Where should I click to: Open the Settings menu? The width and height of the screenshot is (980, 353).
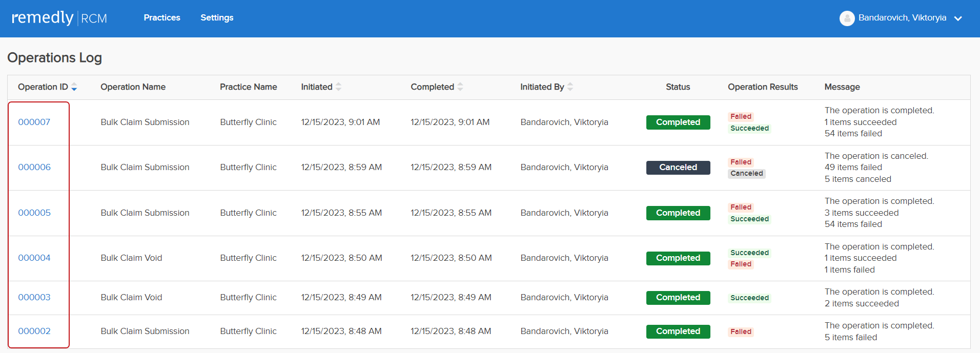coord(217,17)
